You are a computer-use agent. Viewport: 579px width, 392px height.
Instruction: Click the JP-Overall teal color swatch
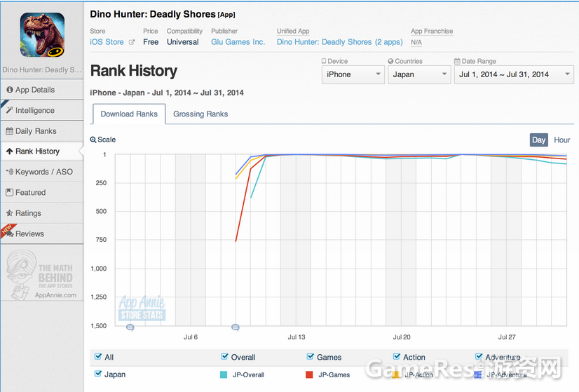click(x=224, y=374)
